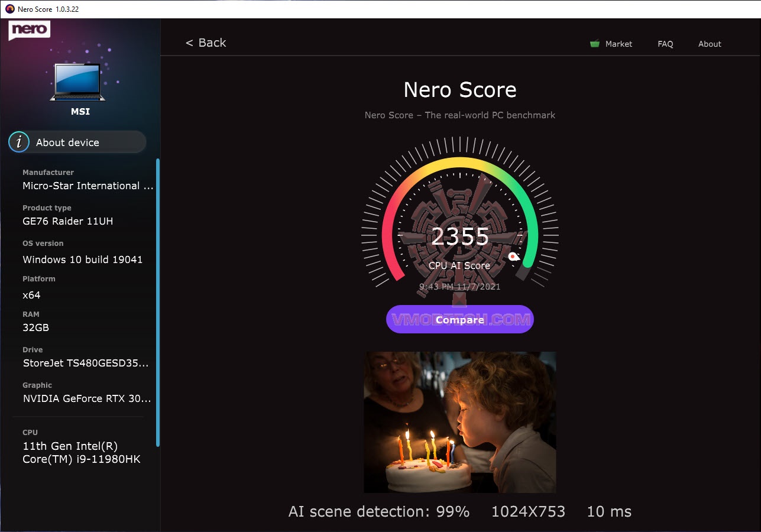Open the About page
This screenshot has height=532, width=761.
709,44
